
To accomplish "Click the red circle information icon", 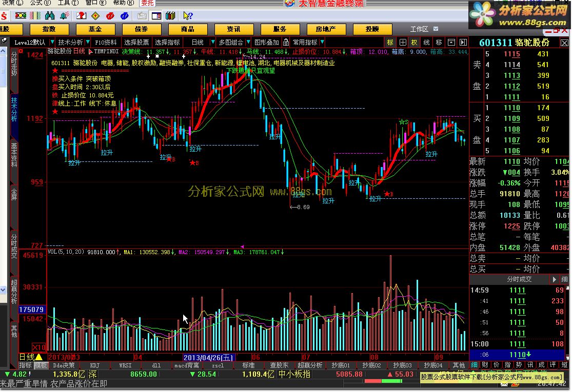I will [x=110, y=16].
